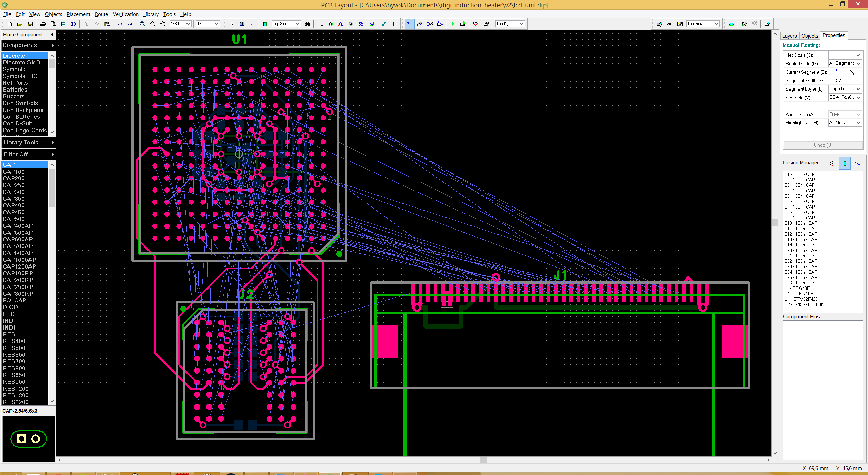Image resolution: width=868 pixels, height=475 pixels.
Task: Create a new PCB file
Action: (x=9, y=24)
